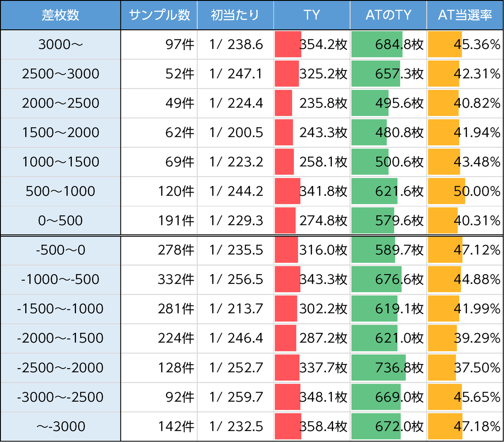Click the 332件 sample count cell
This screenshot has height=442, width=504.
click(x=159, y=280)
